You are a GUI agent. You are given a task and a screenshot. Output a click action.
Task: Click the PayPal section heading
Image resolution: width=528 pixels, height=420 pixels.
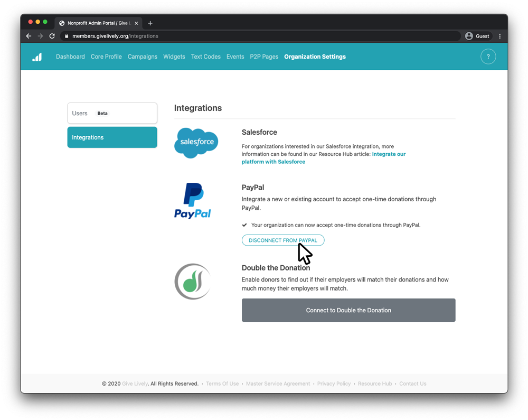point(253,187)
